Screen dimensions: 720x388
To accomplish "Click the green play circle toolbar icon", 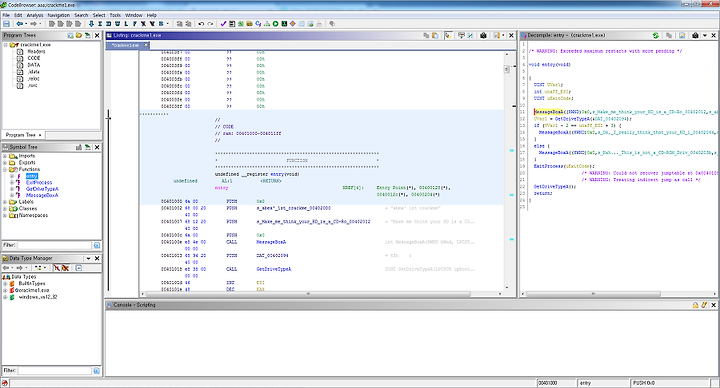I will pyautogui.click(x=276, y=24).
